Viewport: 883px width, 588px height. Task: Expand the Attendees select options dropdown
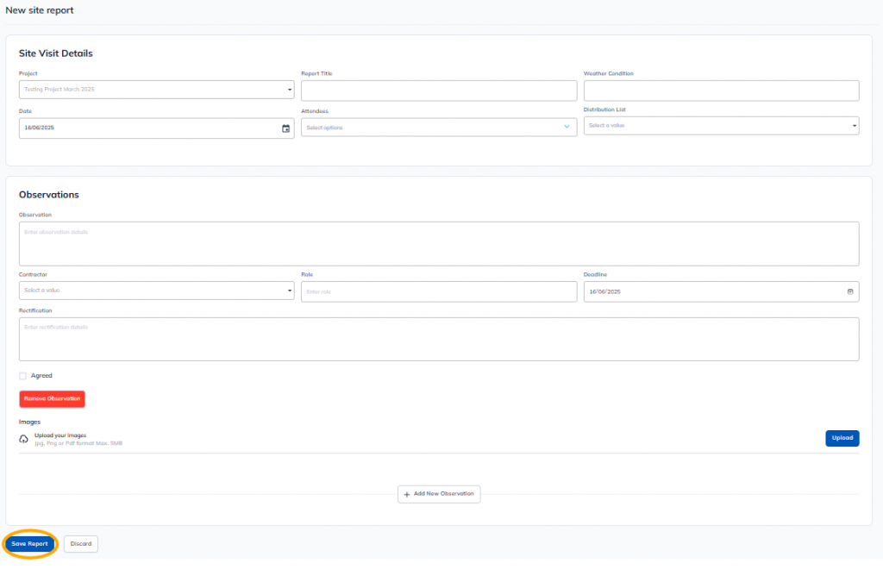pyautogui.click(x=438, y=128)
